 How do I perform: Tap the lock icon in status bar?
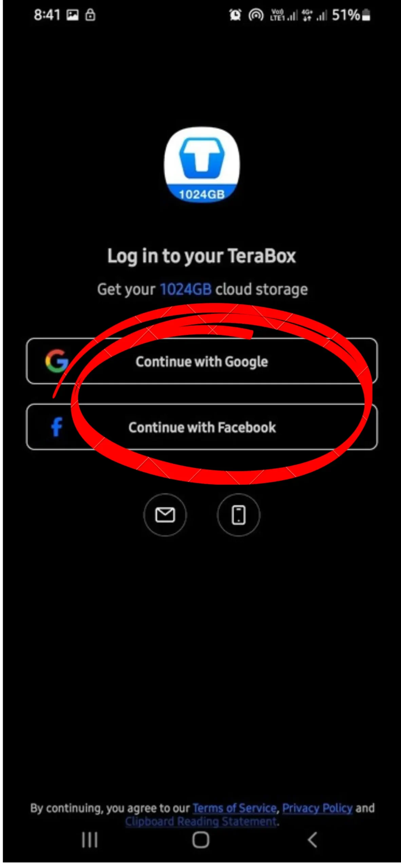(x=90, y=15)
